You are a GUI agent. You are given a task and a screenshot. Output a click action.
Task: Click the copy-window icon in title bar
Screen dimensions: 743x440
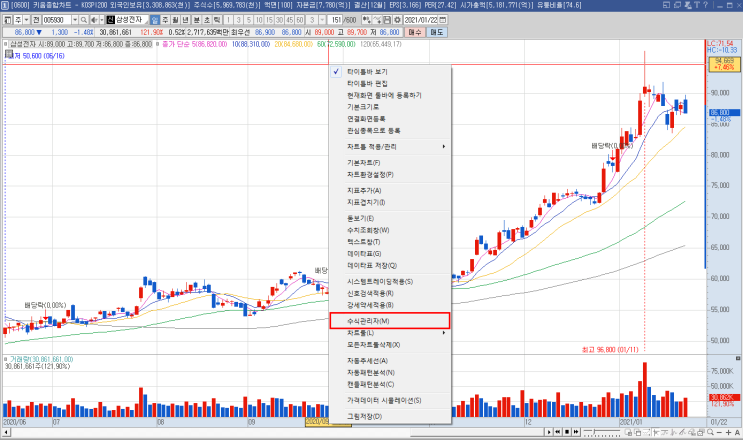pos(677,5)
